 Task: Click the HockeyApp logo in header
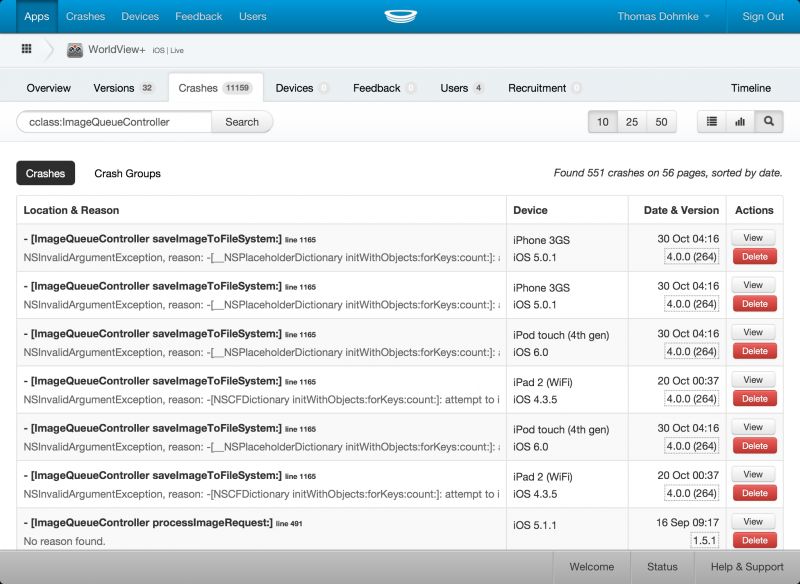point(400,17)
